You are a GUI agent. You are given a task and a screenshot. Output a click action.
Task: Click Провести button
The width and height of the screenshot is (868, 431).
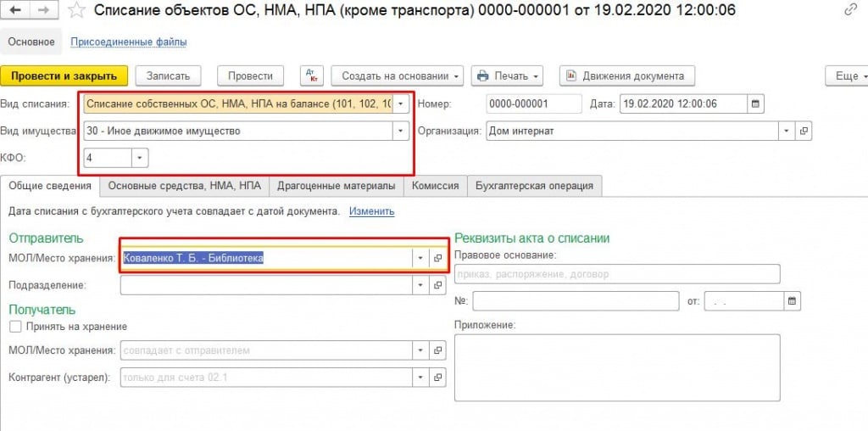click(251, 76)
